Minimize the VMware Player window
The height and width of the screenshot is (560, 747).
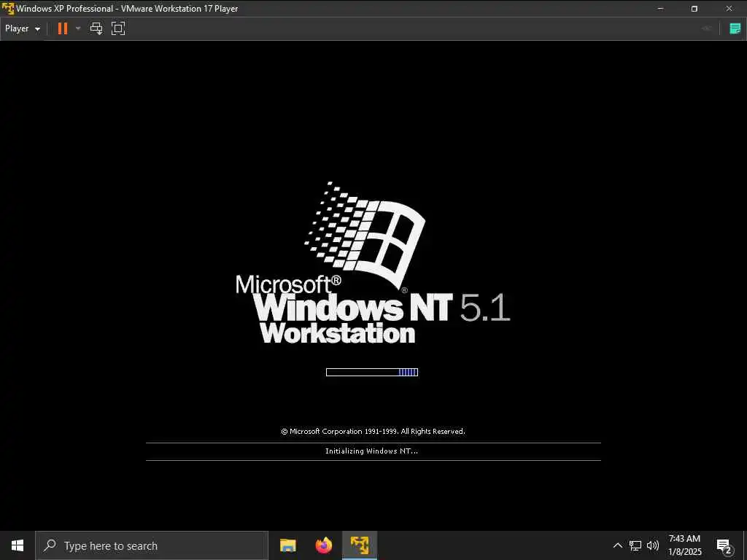(660, 9)
